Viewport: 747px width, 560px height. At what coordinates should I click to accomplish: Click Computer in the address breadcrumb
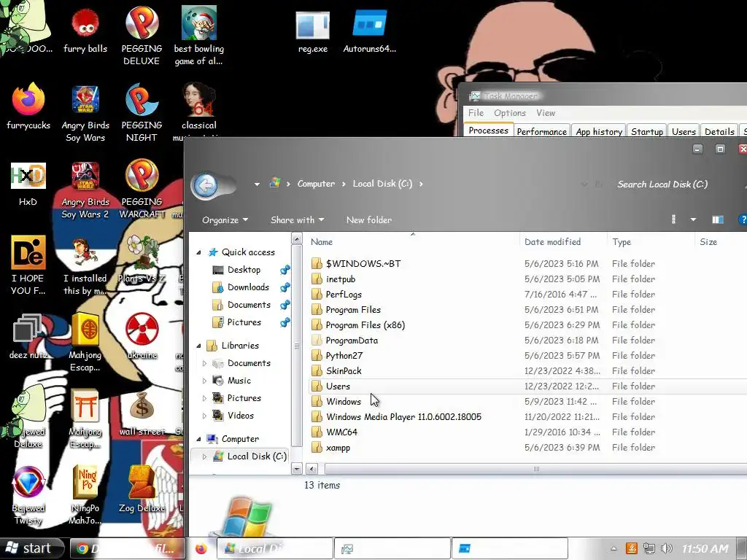click(x=316, y=184)
